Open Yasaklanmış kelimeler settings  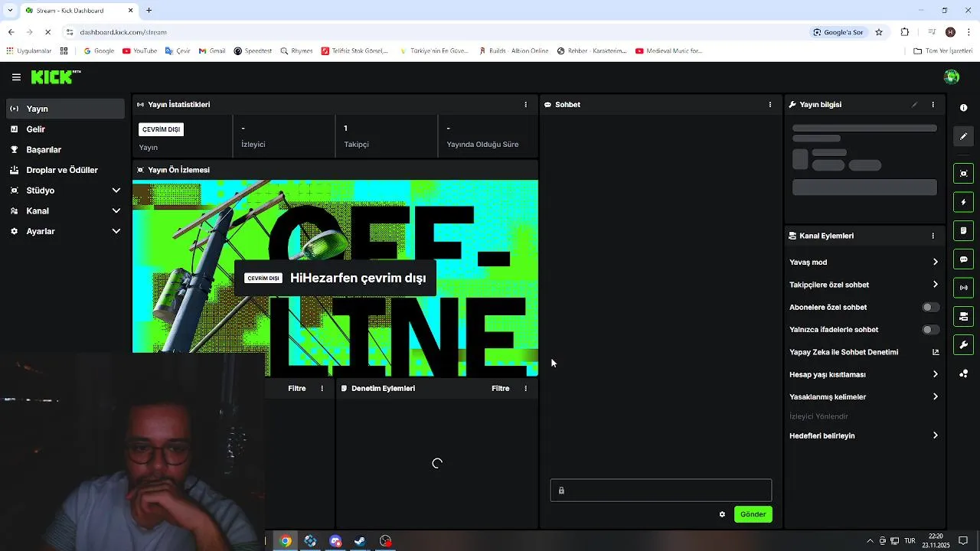pos(864,396)
